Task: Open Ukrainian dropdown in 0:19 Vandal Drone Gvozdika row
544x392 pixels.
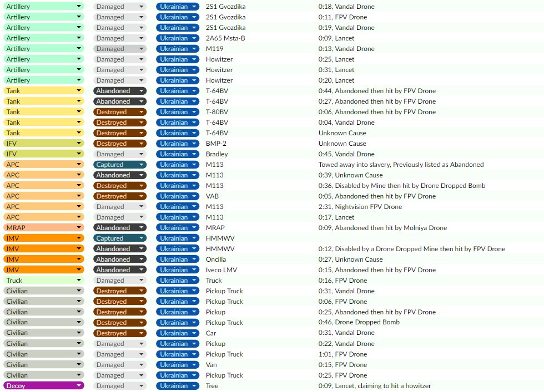Action: (178, 27)
